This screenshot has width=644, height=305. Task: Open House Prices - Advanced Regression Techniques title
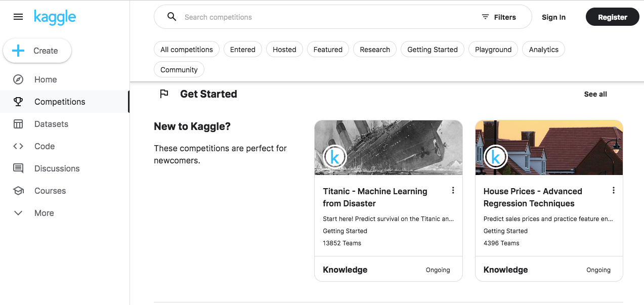[x=533, y=197]
